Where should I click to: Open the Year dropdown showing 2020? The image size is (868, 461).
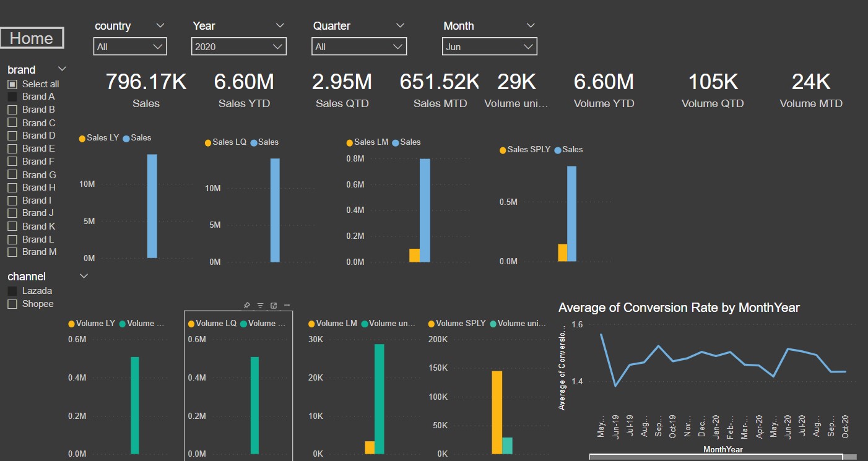(x=239, y=46)
